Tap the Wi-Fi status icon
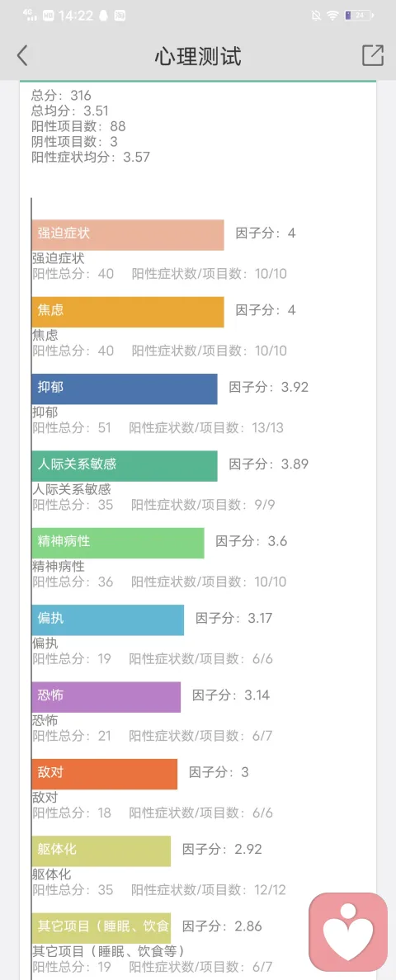 [x=332, y=16]
